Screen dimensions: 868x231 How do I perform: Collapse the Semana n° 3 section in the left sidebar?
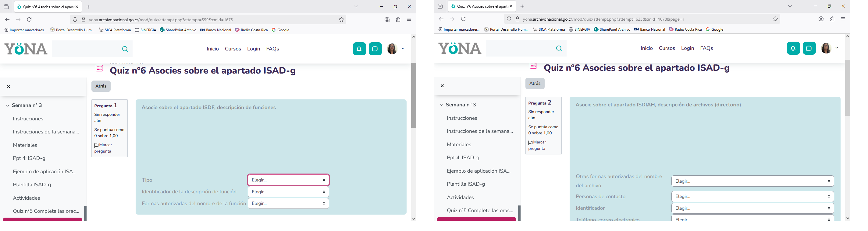tap(7, 105)
